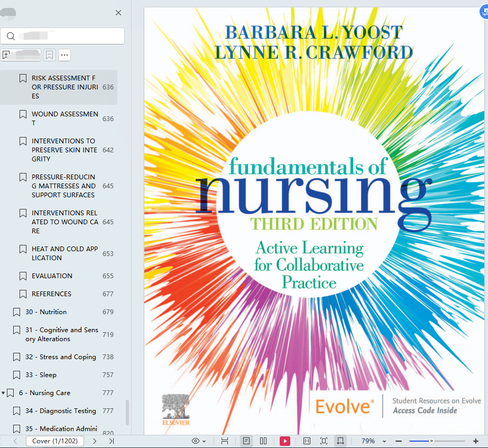Click the bookmark ribbon toolbar icon
Screen dimensions: 488x448
[50, 55]
